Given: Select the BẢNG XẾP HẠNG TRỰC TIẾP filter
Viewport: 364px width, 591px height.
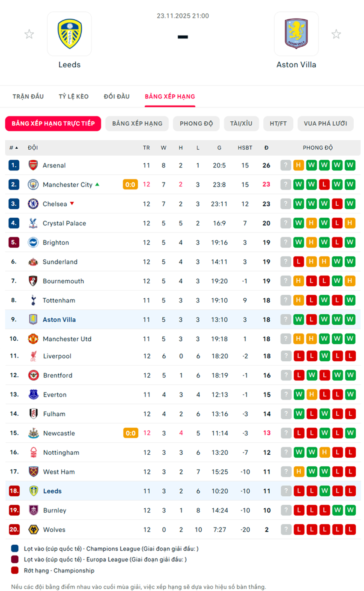Looking at the screenshot, I should 53,123.
